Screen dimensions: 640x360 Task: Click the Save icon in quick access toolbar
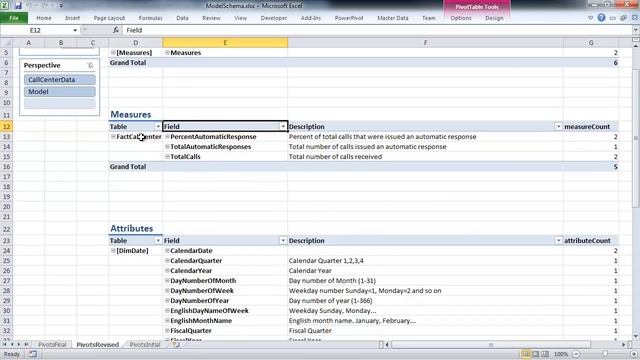(x=18, y=6)
